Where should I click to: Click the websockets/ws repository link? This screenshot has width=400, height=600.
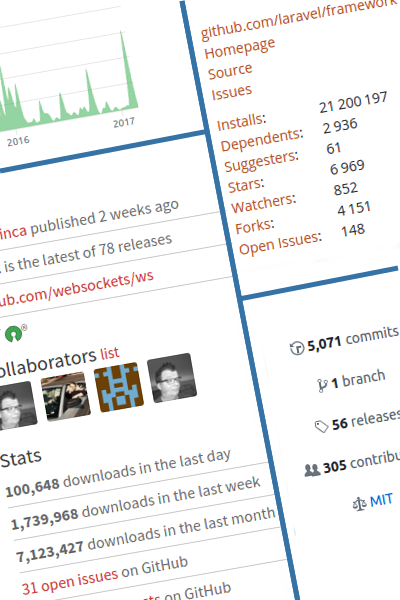(77, 289)
